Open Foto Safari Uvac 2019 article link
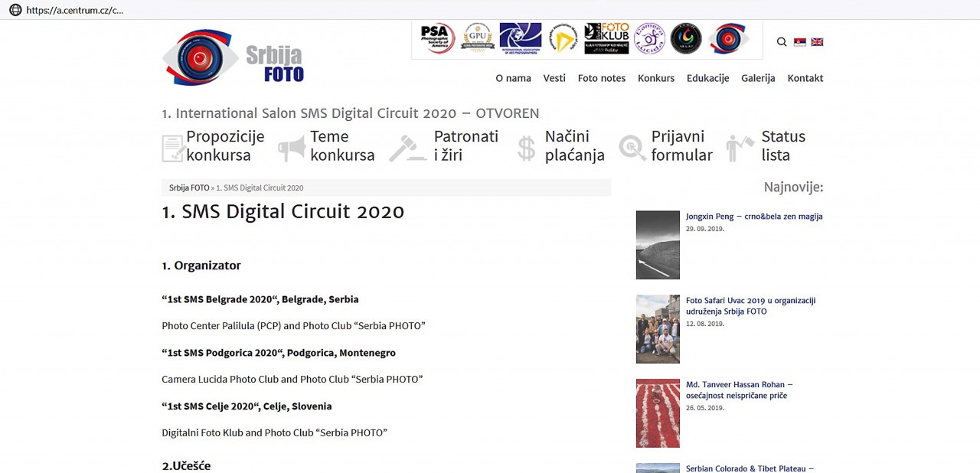The width and height of the screenshot is (980, 473). point(751,306)
